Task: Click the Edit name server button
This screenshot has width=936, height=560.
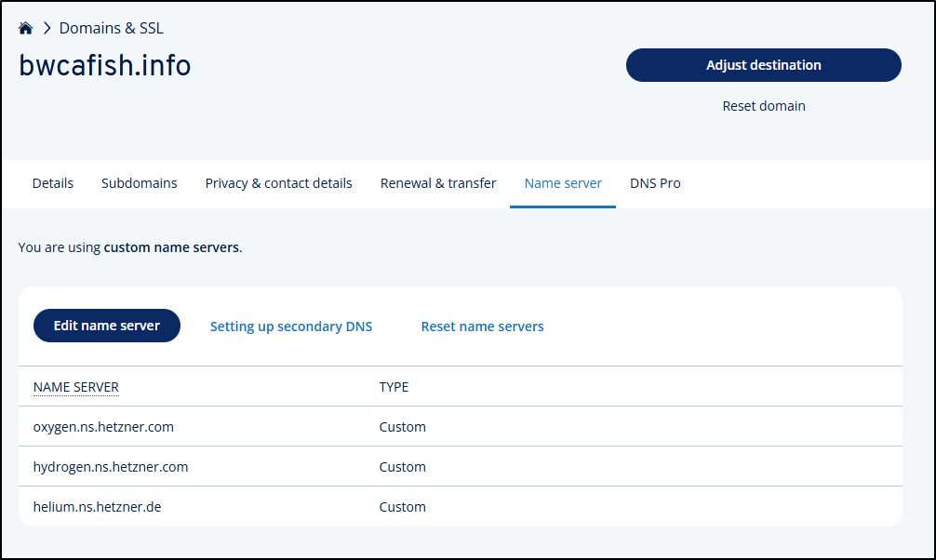Action: tap(107, 326)
